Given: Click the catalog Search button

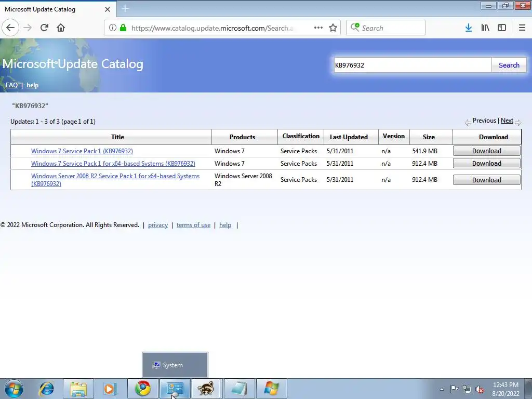Looking at the screenshot, I should click(509, 65).
